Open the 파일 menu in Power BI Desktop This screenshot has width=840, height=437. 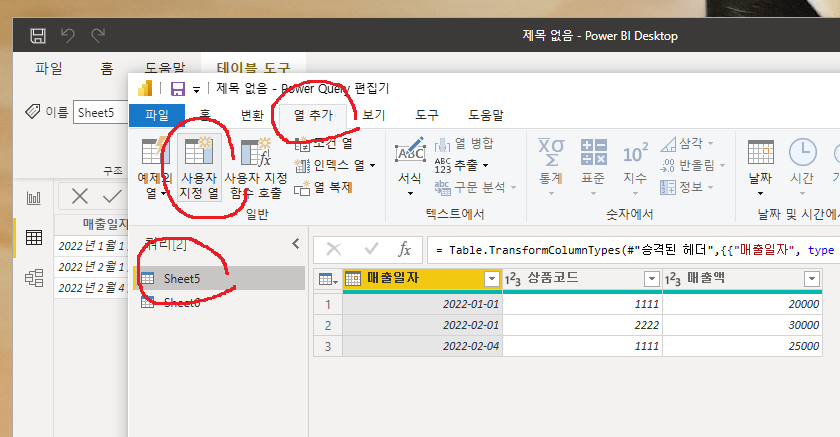coord(49,68)
